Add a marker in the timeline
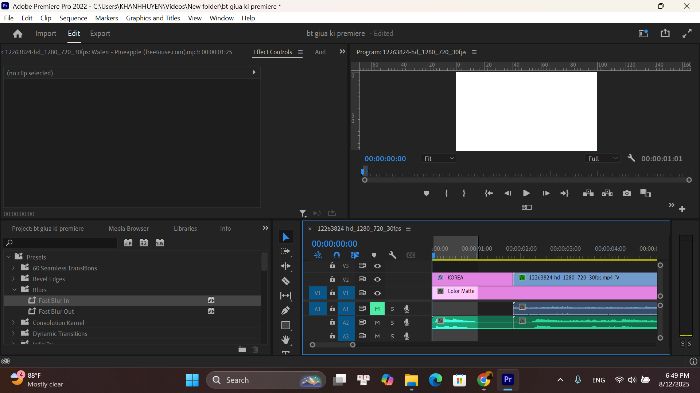 point(374,255)
